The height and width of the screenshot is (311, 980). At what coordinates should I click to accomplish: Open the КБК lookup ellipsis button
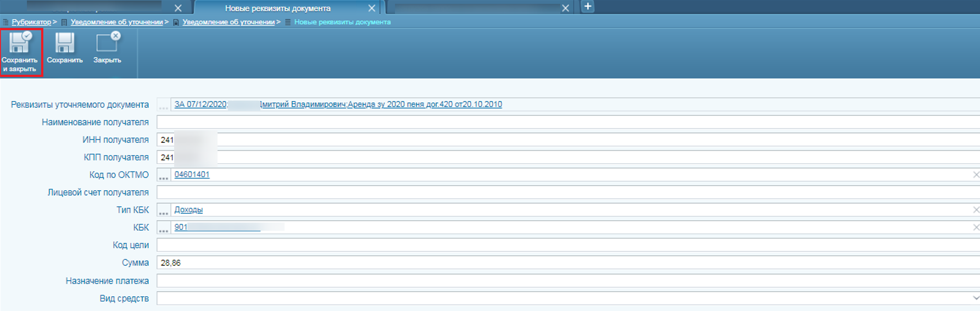coord(163,228)
